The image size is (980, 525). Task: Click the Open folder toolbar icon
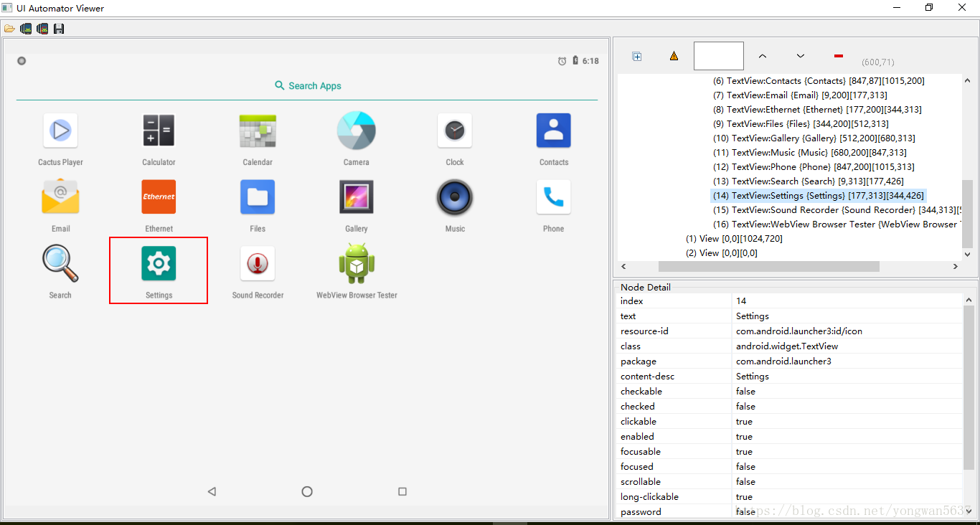coord(9,29)
